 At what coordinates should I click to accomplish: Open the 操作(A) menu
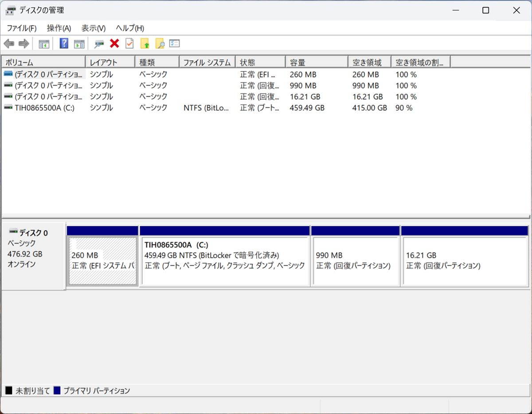pos(59,28)
